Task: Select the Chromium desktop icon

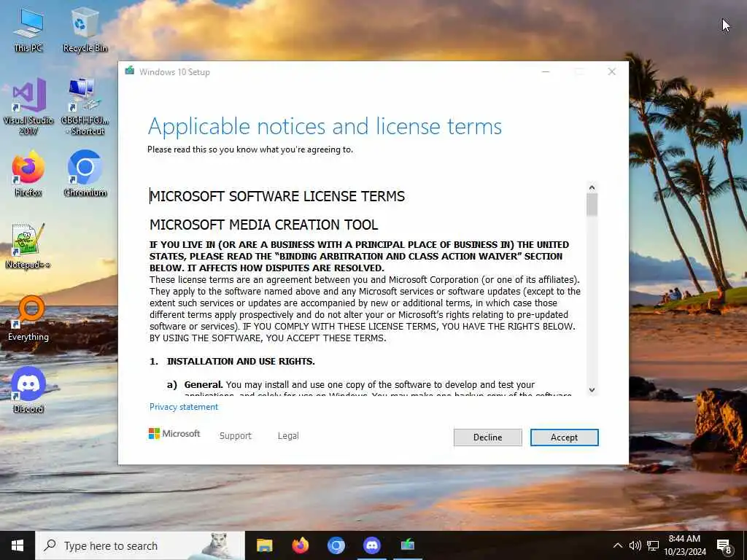Action: [85, 174]
